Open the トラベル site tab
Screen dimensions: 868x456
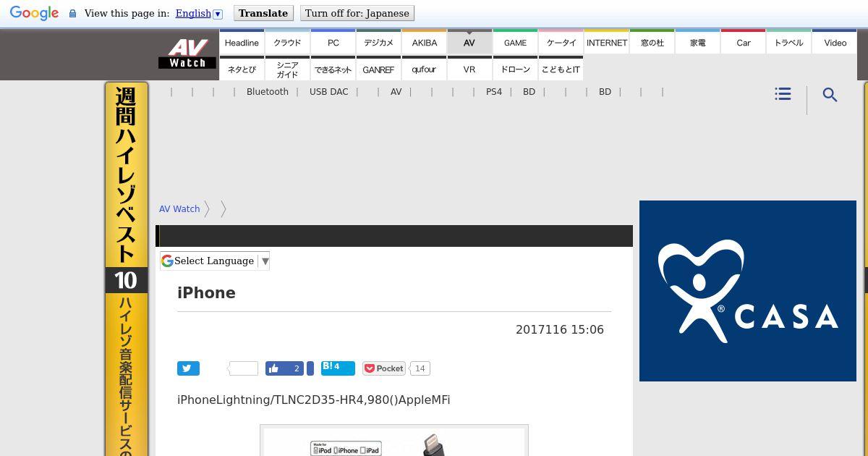pyautogui.click(x=788, y=43)
